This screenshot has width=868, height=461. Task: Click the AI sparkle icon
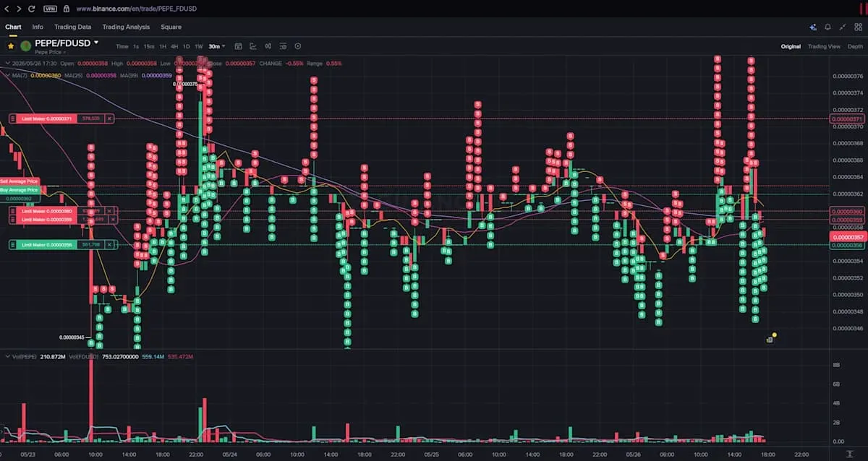(813, 27)
